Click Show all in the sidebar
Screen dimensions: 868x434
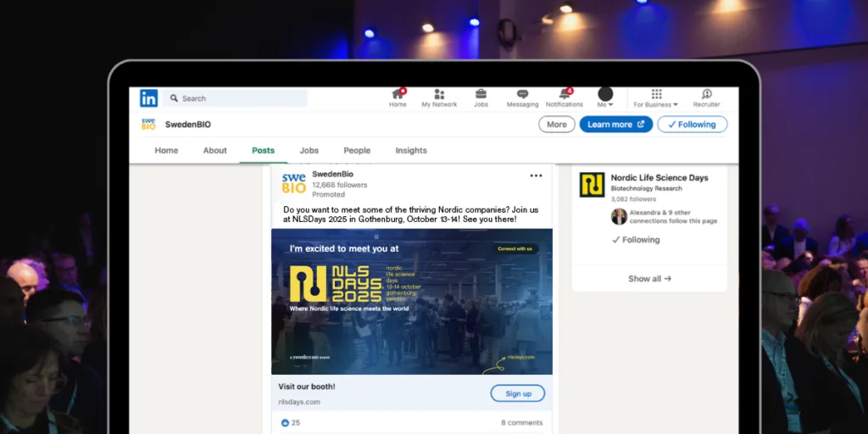pos(649,278)
